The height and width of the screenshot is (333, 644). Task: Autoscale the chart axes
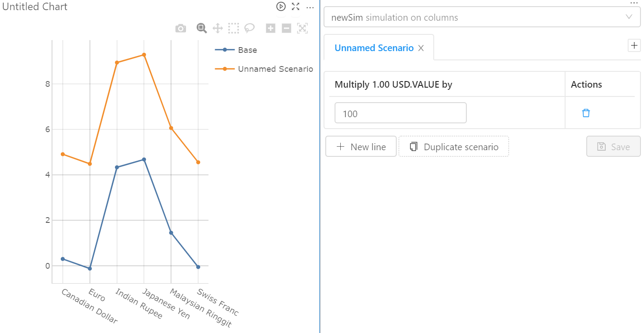pyautogui.click(x=302, y=28)
